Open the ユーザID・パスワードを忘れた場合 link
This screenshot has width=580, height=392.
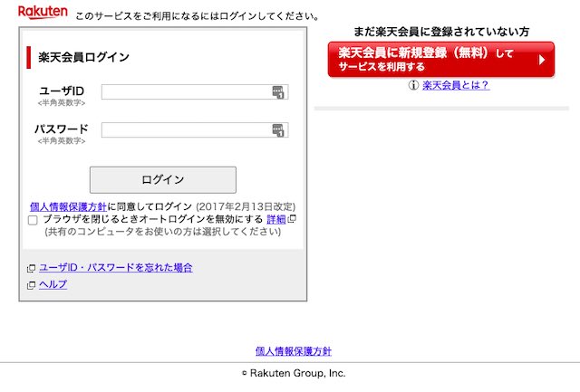point(115,268)
